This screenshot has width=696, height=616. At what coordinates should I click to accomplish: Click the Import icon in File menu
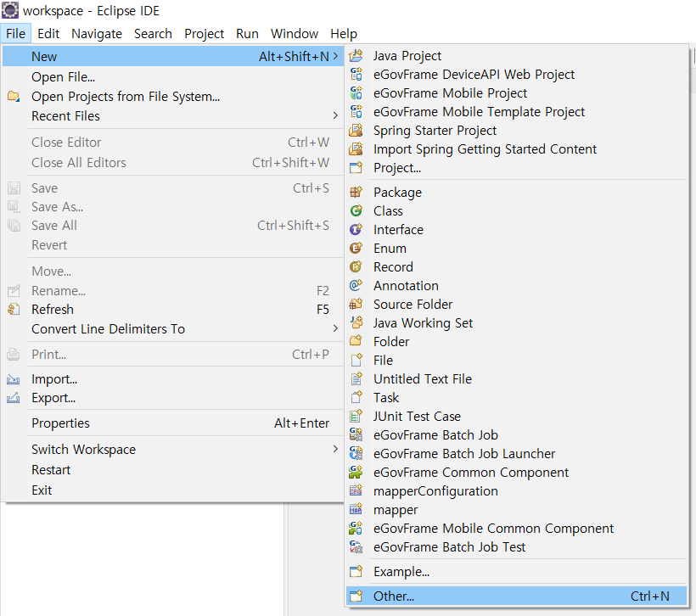14,379
